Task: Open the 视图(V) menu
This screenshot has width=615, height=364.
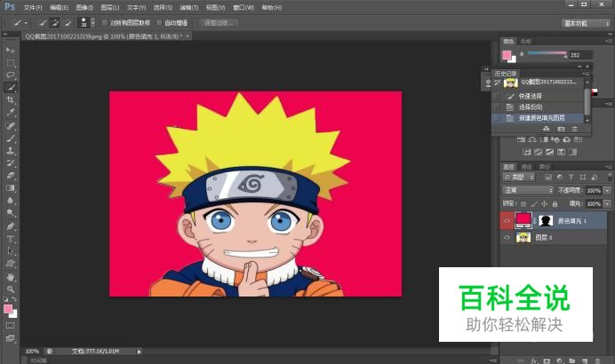Action: coord(215,7)
